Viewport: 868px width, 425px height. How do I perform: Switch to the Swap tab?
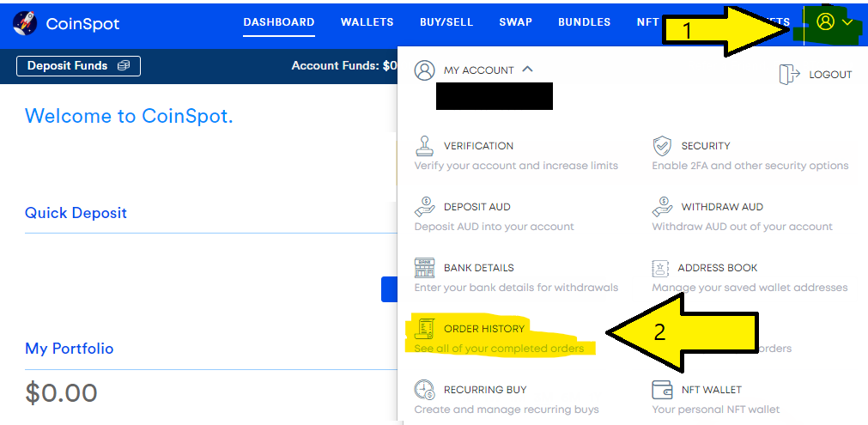click(x=515, y=22)
